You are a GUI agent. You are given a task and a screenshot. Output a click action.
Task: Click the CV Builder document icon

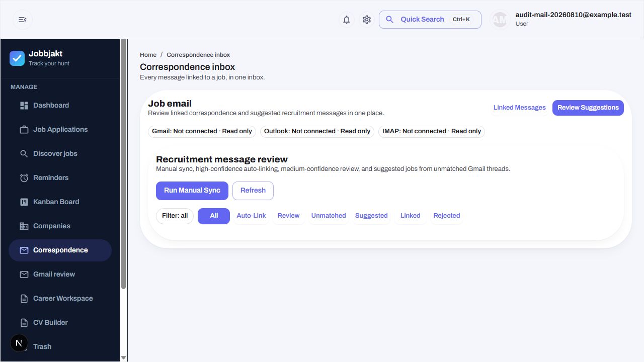24,323
